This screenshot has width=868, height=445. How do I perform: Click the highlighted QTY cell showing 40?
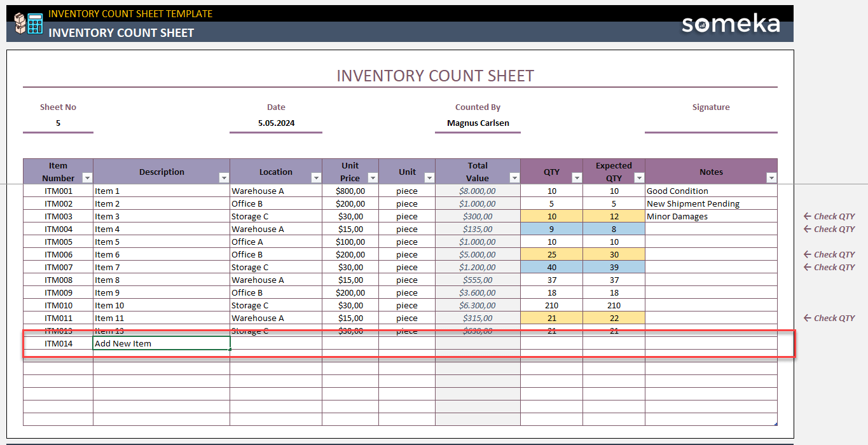pos(551,267)
